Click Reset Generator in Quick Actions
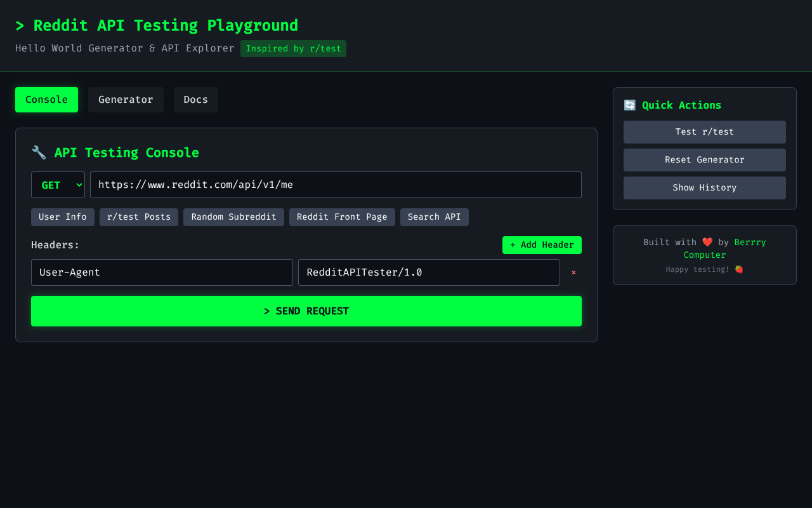The width and height of the screenshot is (812, 508). pyautogui.click(x=704, y=160)
